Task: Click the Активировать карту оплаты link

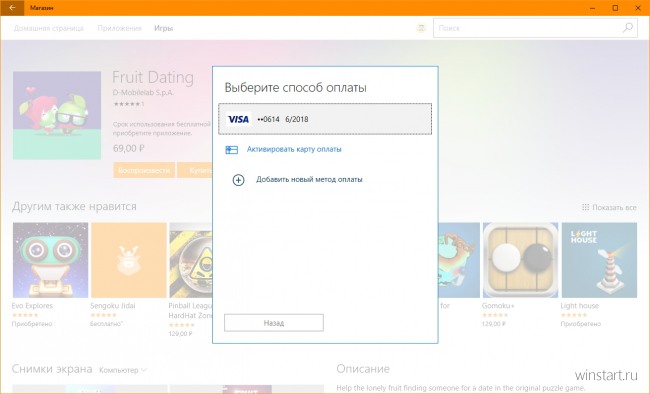Action: pyautogui.click(x=294, y=149)
